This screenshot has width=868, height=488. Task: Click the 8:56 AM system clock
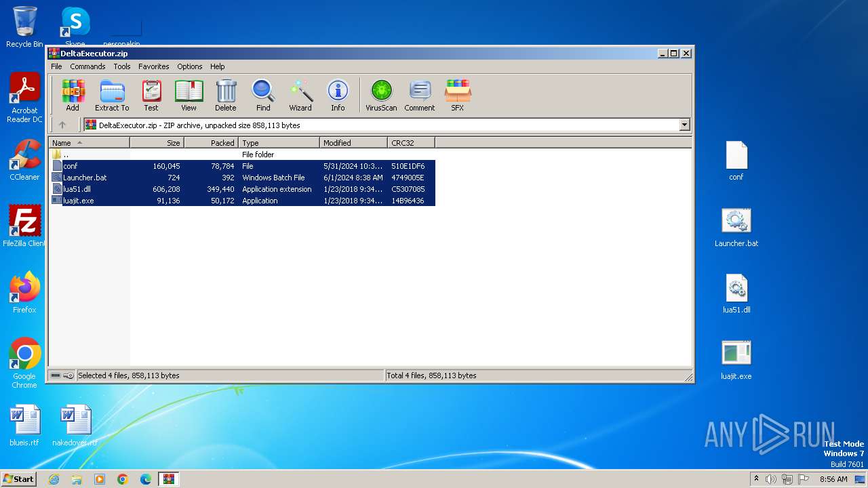pyautogui.click(x=833, y=479)
